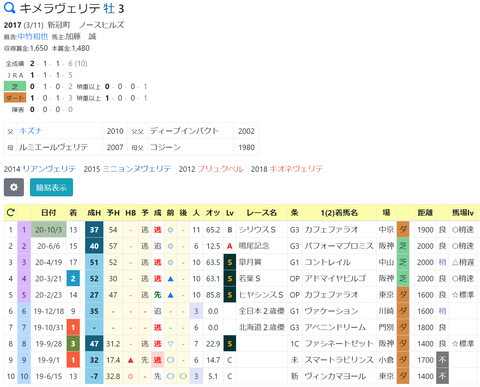Click the green circle mark in 19-6/15 row

pos(183,376)
